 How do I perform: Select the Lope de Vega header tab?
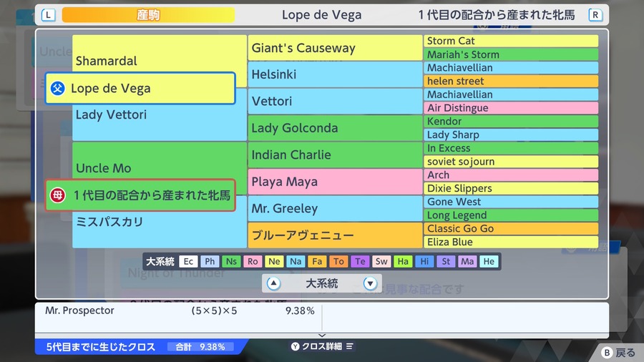point(321,15)
